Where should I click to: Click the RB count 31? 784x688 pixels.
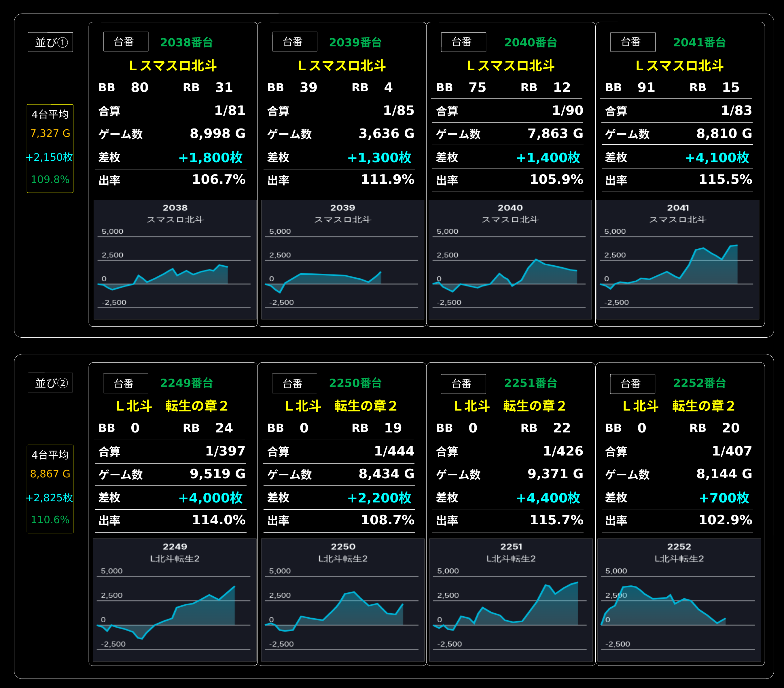point(224,88)
